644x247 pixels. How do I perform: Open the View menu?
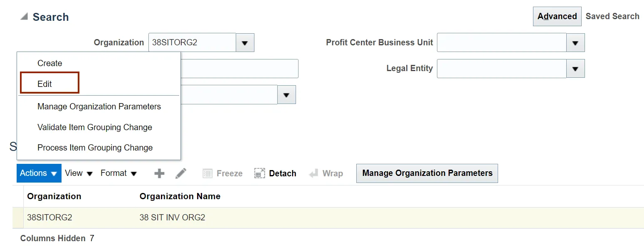point(79,173)
